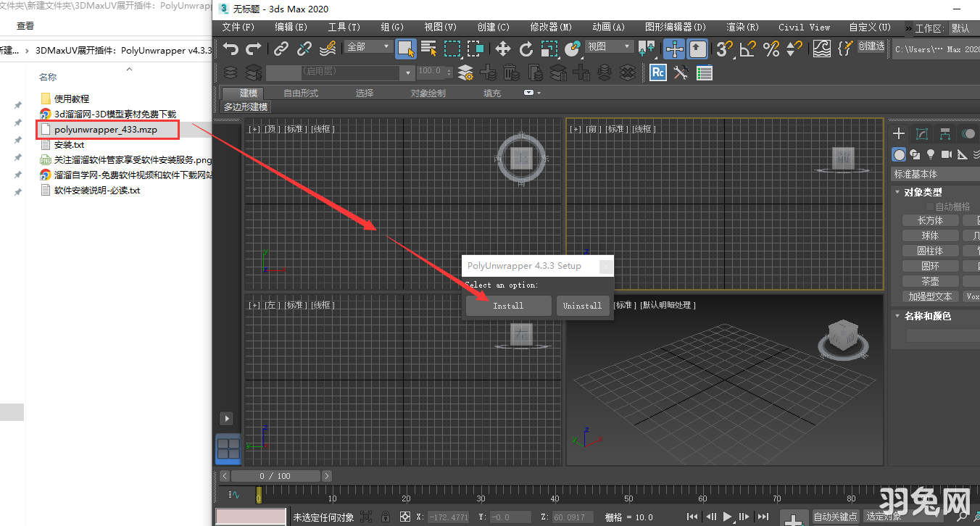The image size is (980, 526).
Task: Open Select by Name dialog icon
Action: click(x=428, y=48)
